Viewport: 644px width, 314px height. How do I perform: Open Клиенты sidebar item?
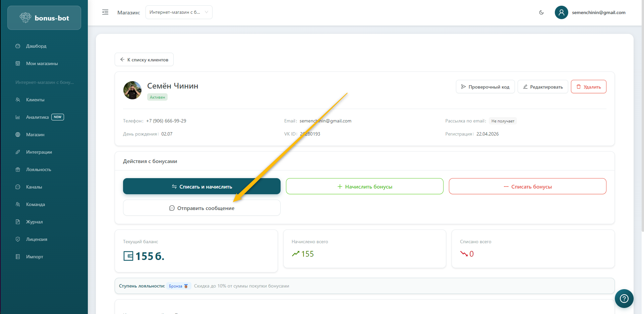click(35, 100)
